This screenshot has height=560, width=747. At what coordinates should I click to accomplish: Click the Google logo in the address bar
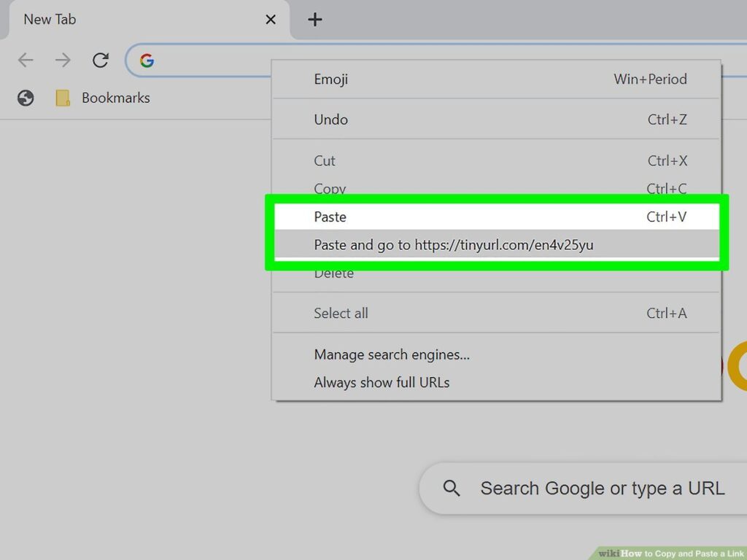(146, 61)
